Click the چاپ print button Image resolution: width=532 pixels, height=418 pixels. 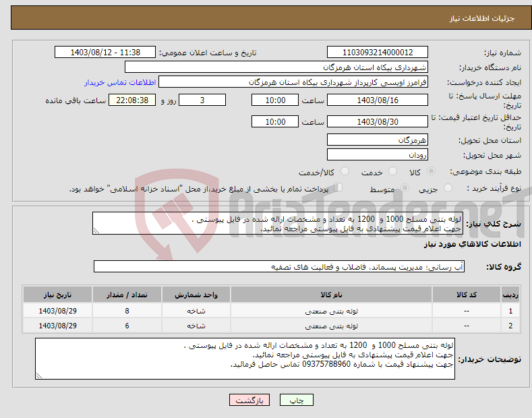click(296, 400)
